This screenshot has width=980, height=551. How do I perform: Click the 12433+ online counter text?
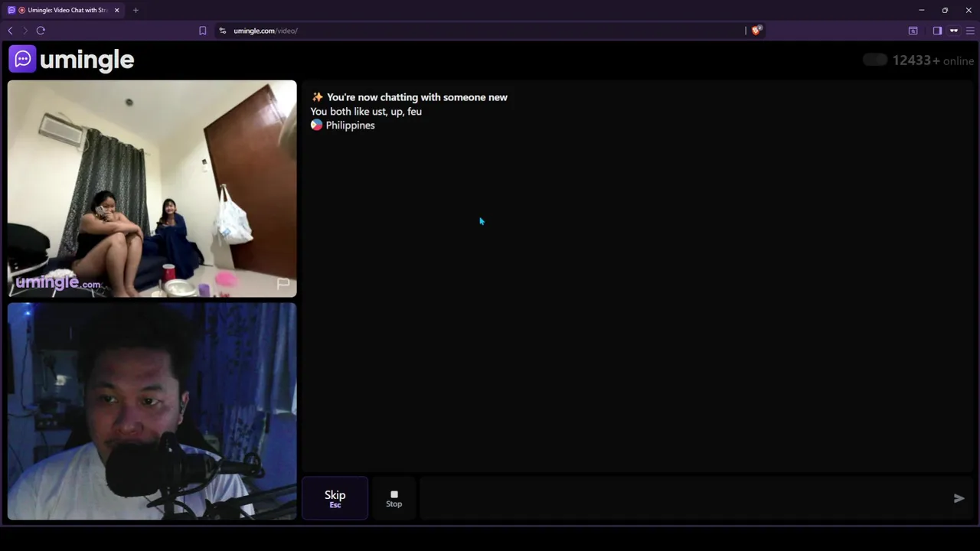933,60
